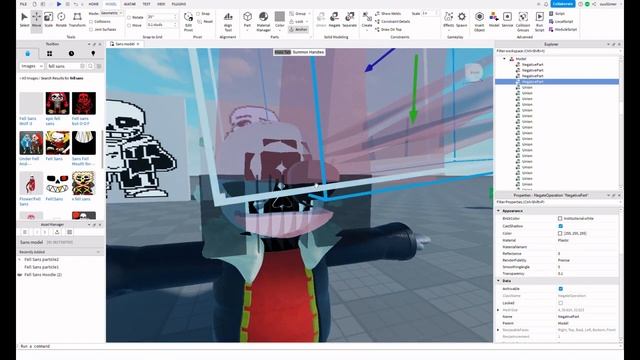Switch to the AVATAR ribbon tab
640x360 pixels.
[130, 4]
